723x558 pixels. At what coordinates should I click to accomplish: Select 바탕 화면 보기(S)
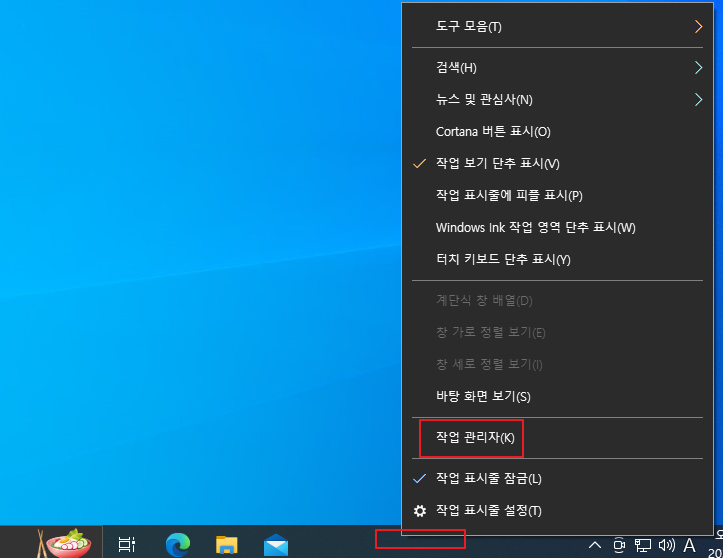(557, 396)
